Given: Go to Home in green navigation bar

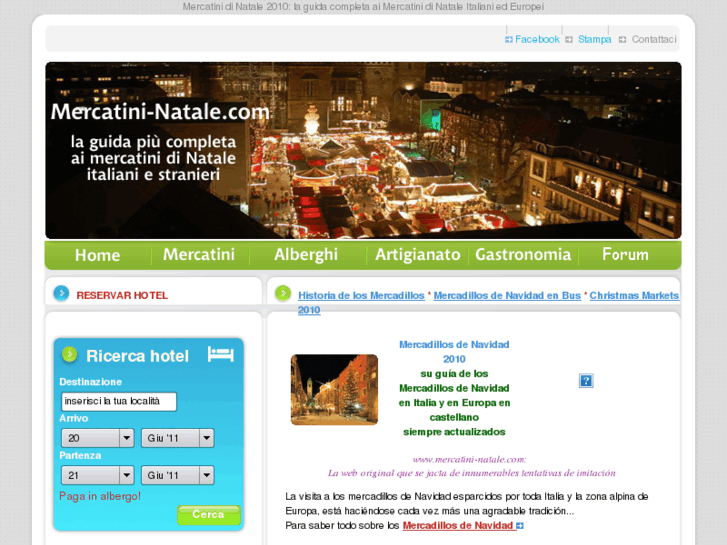Looking at the screenshot, I should pyautogui.click(x=97, y=255).
